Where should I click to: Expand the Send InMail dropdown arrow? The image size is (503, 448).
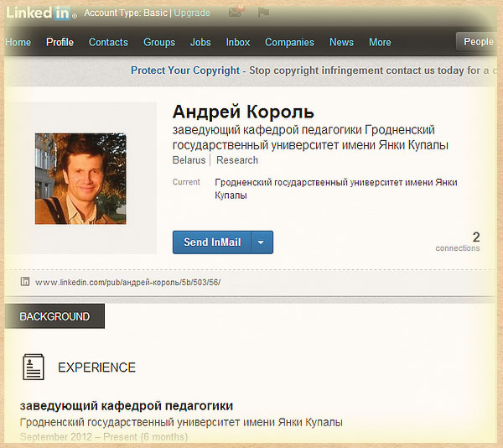point(261,242)
